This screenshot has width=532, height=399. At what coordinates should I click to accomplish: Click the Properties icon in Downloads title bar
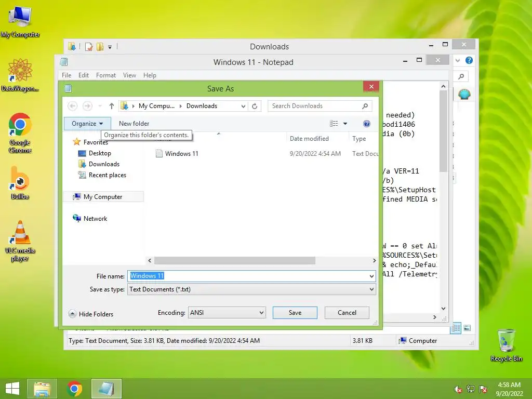pyautogui.click(x=88, y=46)
